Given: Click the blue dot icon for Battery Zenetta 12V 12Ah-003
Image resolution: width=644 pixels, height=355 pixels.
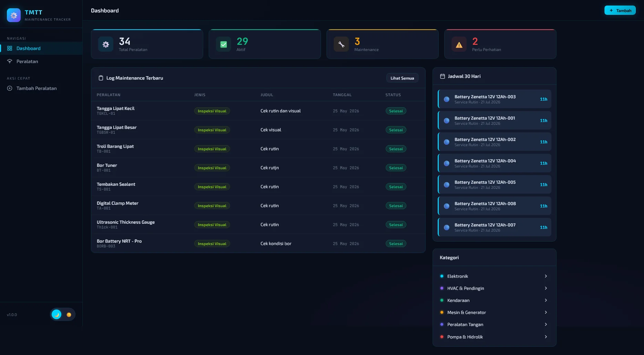Looking at the screenshot, I should (x=447, y=99).
